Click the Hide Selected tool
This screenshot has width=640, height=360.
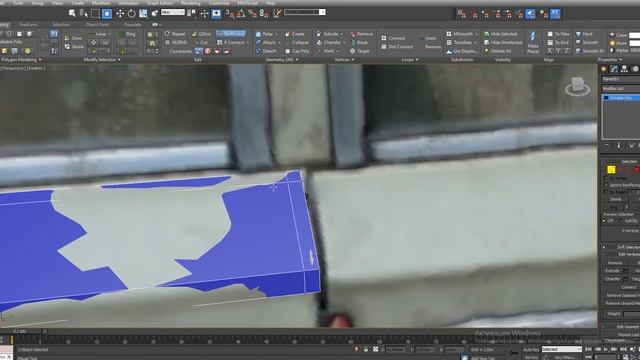[500, 34]
